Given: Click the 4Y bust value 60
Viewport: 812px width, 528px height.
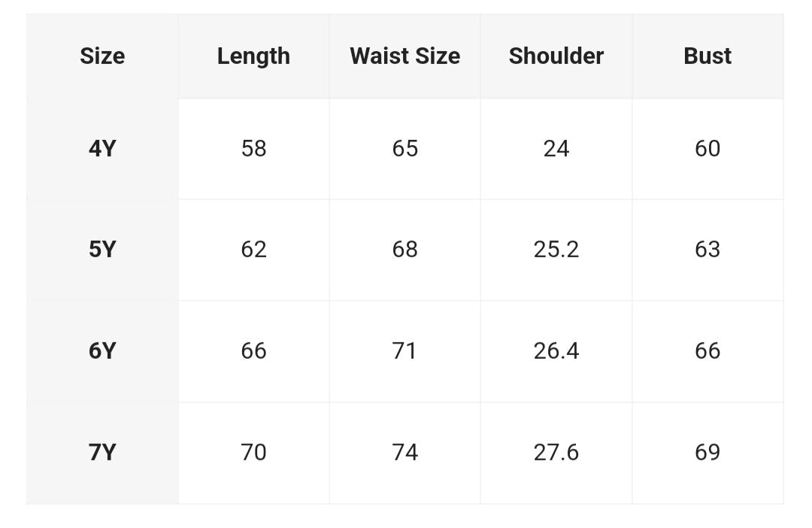Looking at the screenshot, I should (x=707, y=149).
